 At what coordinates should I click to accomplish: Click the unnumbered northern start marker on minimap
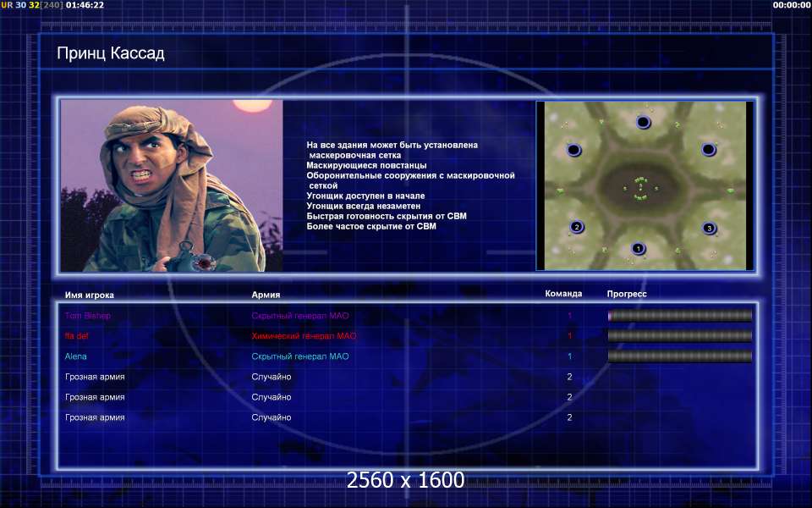pos(643,122)
